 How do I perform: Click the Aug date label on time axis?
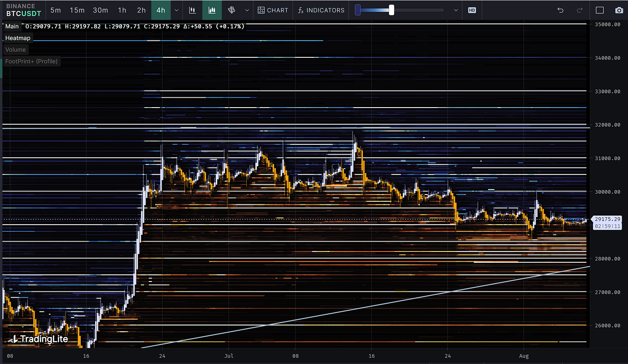(523, 356)
